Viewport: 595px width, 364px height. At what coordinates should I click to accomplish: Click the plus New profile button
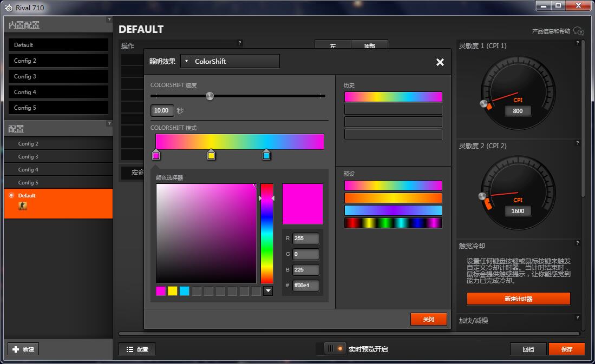click(23, 349)
